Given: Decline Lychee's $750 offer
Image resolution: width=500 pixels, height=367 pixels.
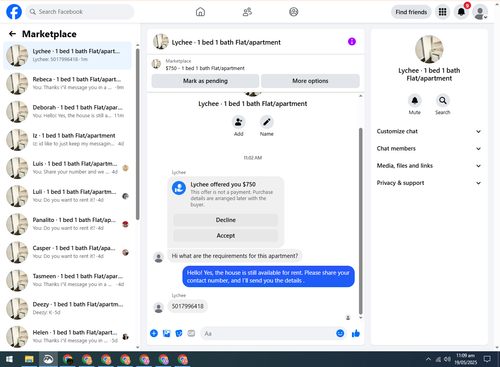Looking at the screenshot, I should [x=226, y=220].
